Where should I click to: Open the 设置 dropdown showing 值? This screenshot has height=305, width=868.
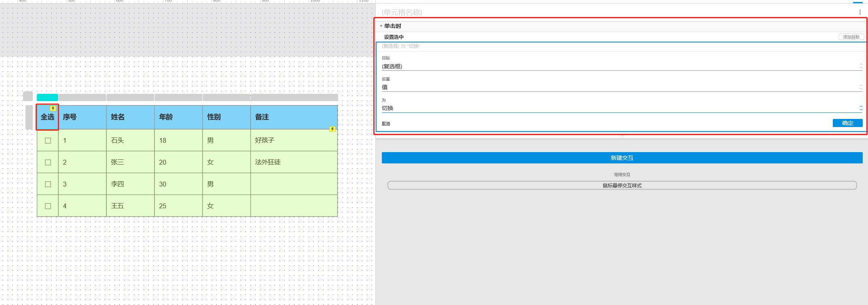click(x=622, y=87)
